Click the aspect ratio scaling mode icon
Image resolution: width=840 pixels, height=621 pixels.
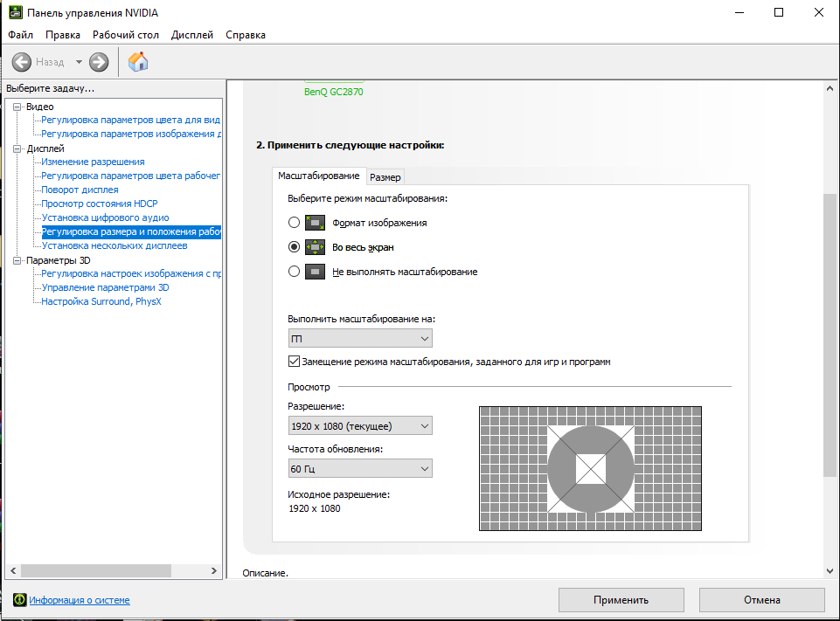315,223
